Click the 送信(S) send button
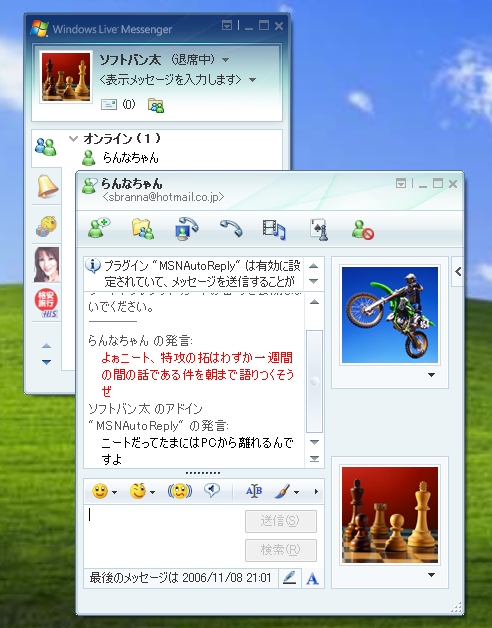Screen dimensions: 492x628 click(x=281, y=521)
